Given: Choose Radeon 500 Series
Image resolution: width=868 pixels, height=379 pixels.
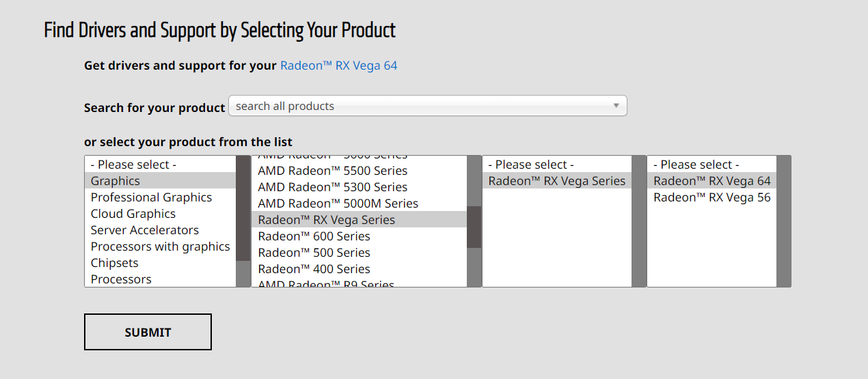Looking at the screenshot, I should pyautogui.click(x=314, y=253).
